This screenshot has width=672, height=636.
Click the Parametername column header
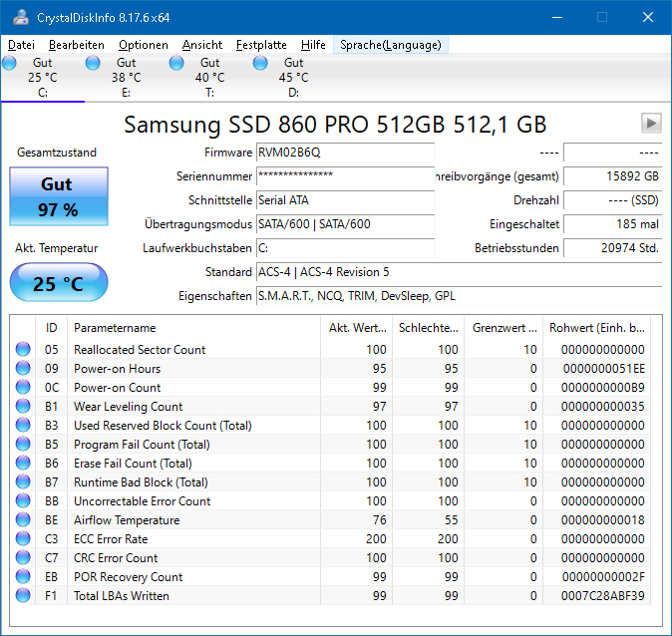coord(193,328)
